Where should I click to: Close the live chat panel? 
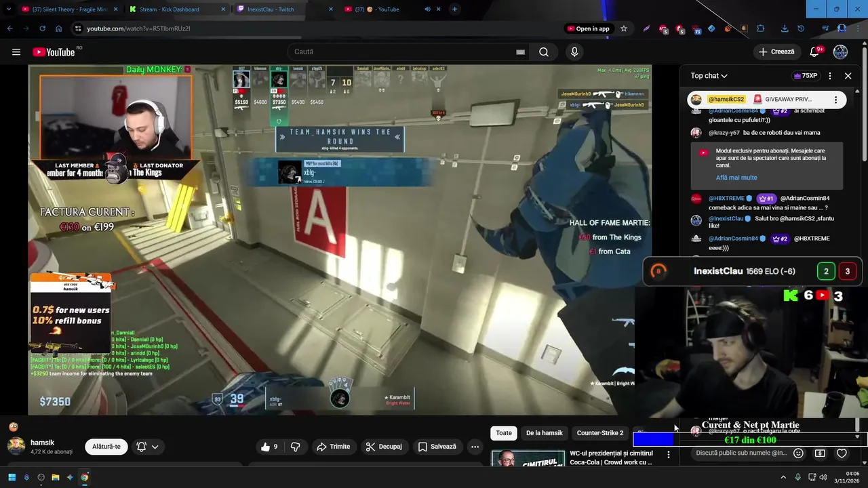coord(848,76)
